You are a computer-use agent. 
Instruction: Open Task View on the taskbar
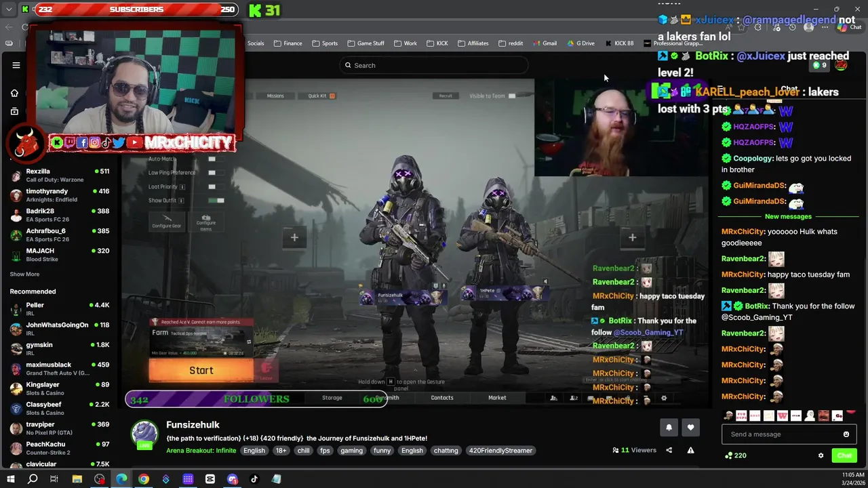(x=54, y=479)
